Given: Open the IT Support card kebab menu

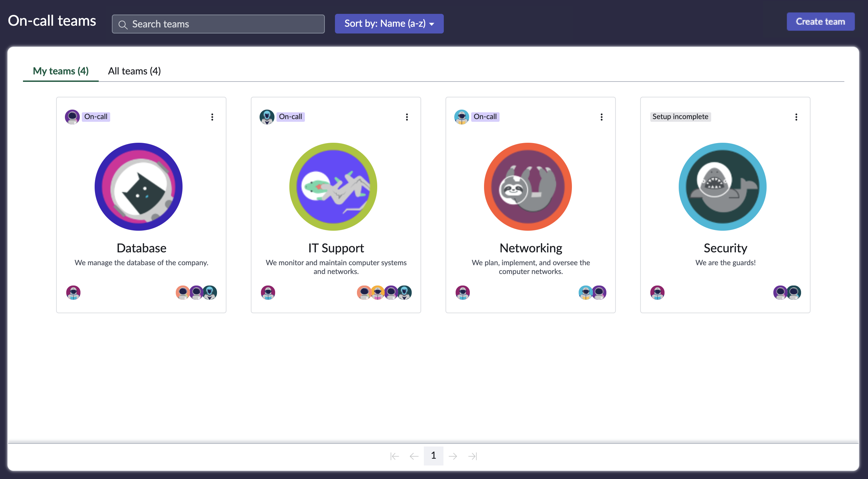Looking at the screenshot, I should (407, 117).
